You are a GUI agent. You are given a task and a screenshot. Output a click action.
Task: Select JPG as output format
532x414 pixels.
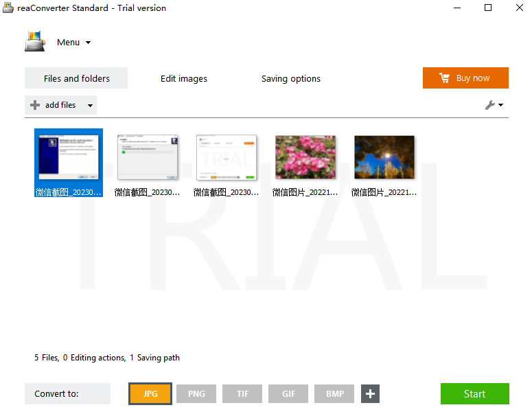pyautogui.click(x=150, y=394)
